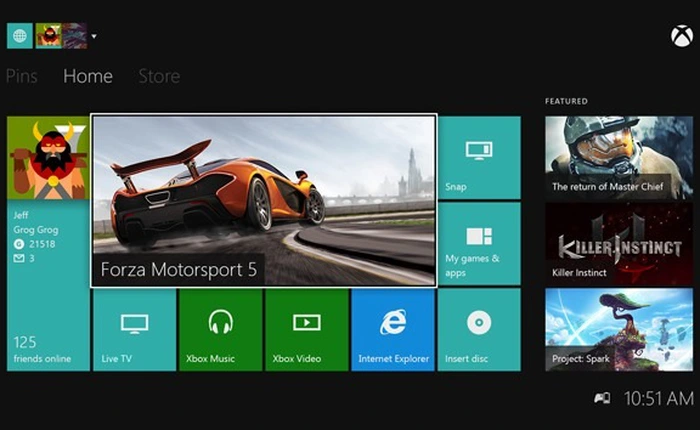
Task: Open Internet Explorer tile
Action: (393, 330)
